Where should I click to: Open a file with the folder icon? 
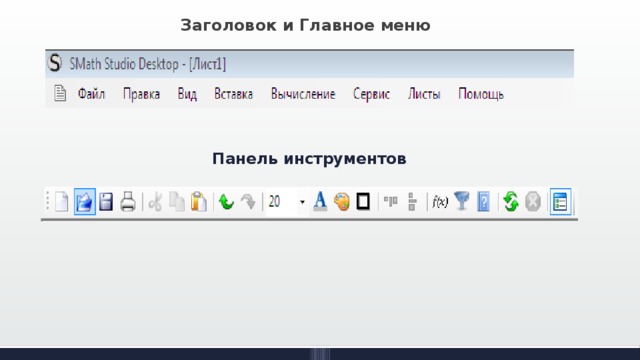pos(84,202)
